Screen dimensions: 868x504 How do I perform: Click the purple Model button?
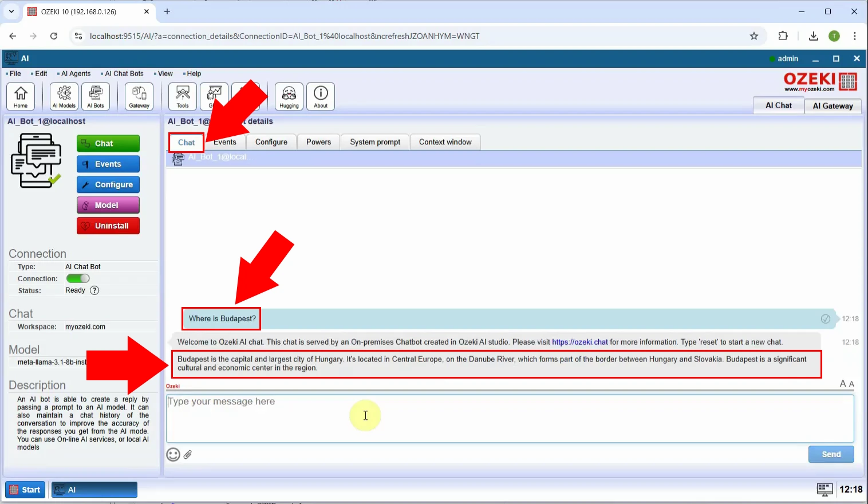click(108, 205)
